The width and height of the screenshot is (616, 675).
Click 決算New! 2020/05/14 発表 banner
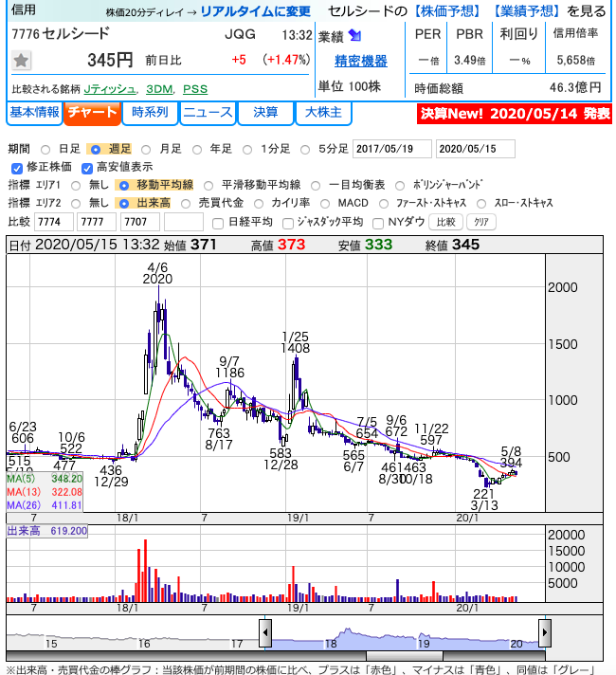pos(515,114)
